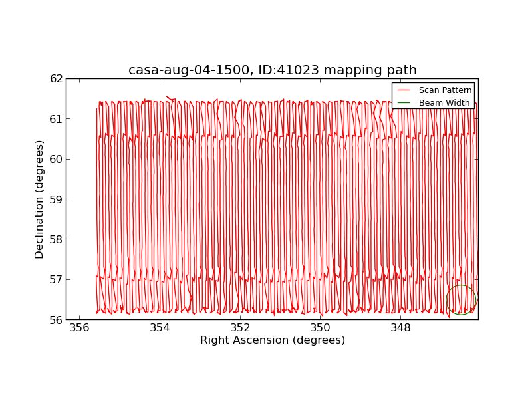Click the y-axis tick label 59
The image size is (532, 399).
pyautogui.click(x=57, y=199)
